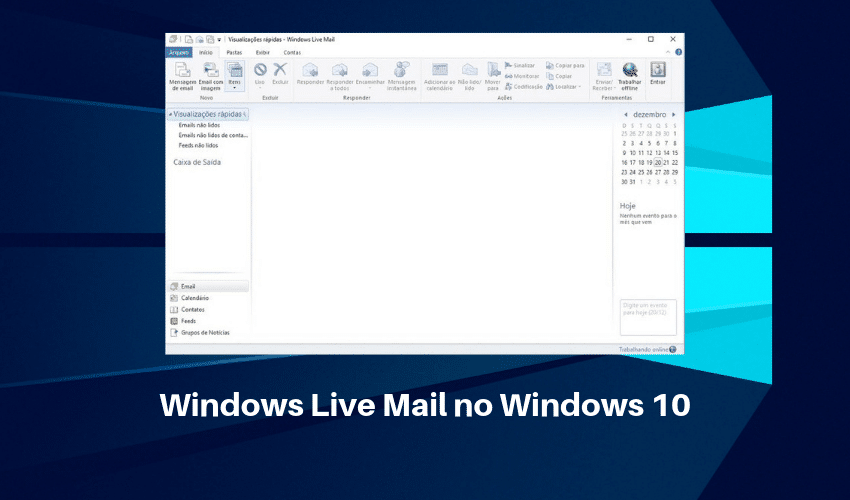Switch to Email view in sidebar
This screenshot has width=850, height=500.
[208, 286]
